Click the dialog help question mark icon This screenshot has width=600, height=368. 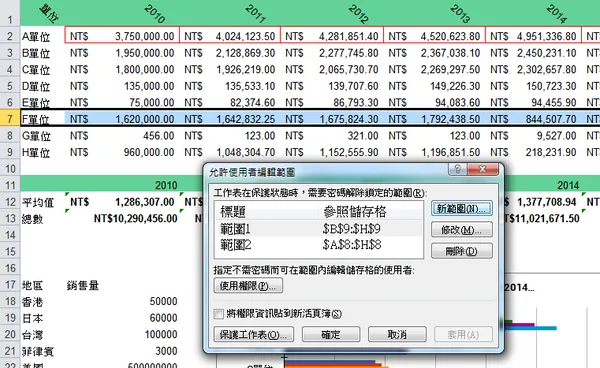pyautogui.click(x=458, y=169)
